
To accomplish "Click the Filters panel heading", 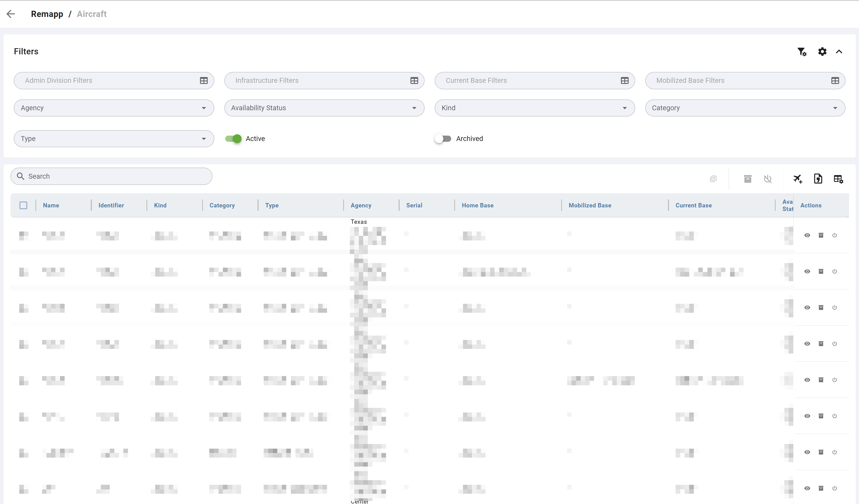I will click(x=26, y=52).
